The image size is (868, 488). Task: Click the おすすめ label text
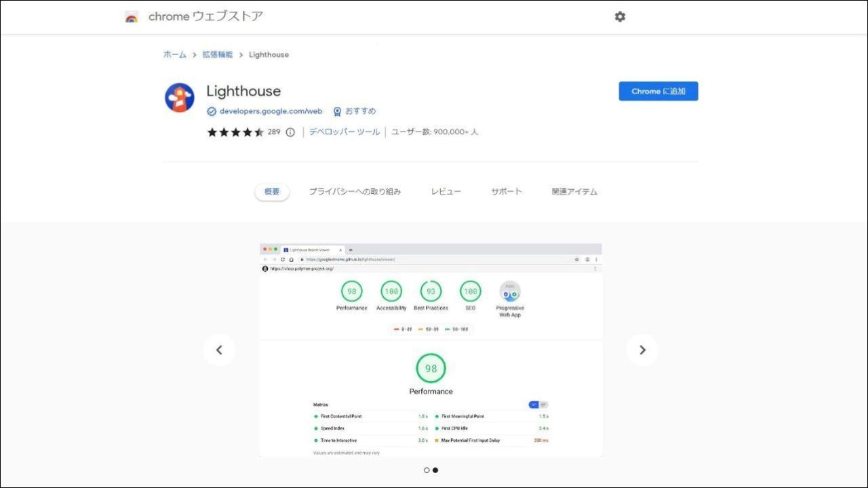360,111
